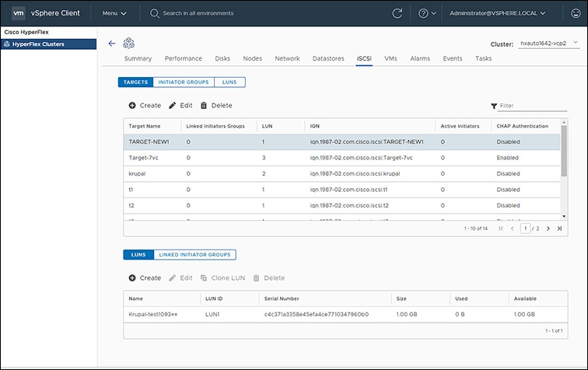Edit the selected target
Screen dimensions: 588x370
click(180, 106)
